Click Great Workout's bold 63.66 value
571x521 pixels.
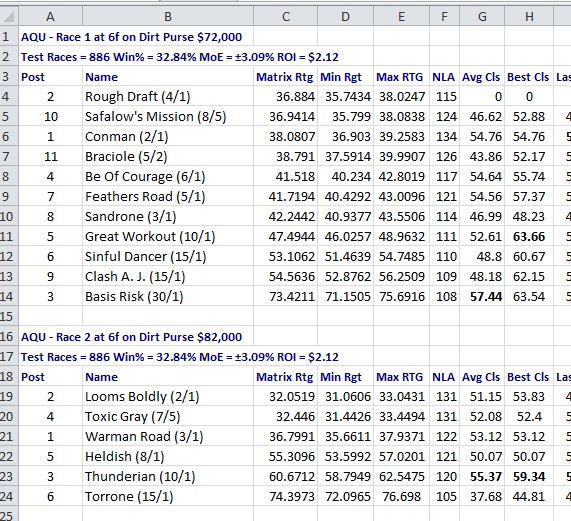coord(529,237)
